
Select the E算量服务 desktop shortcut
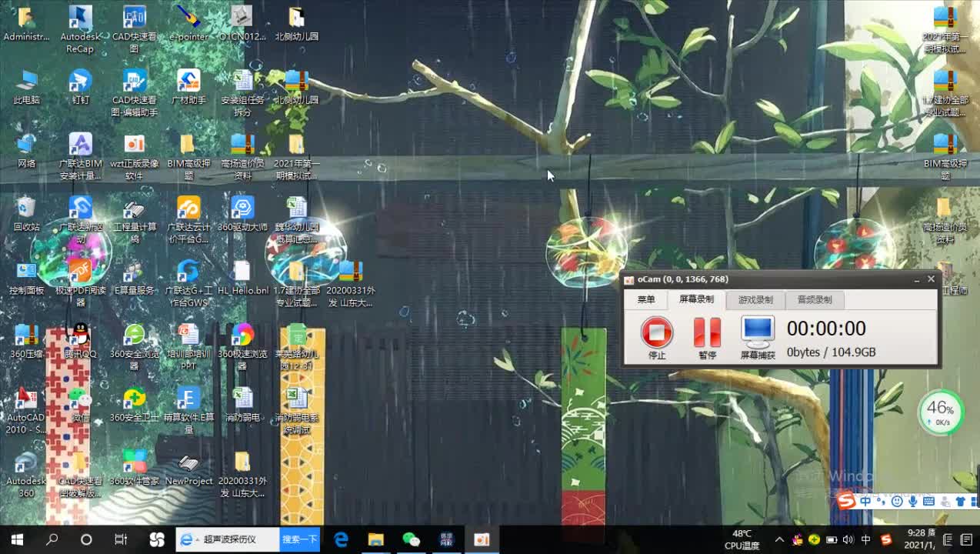[135, 278]
